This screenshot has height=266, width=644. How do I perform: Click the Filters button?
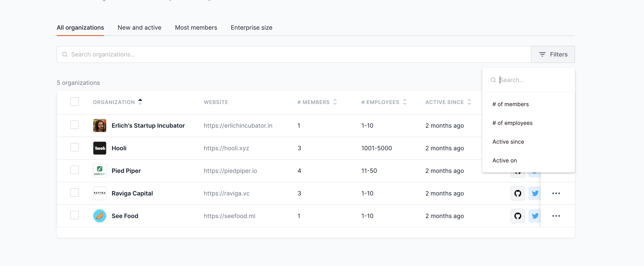(553, 54)
